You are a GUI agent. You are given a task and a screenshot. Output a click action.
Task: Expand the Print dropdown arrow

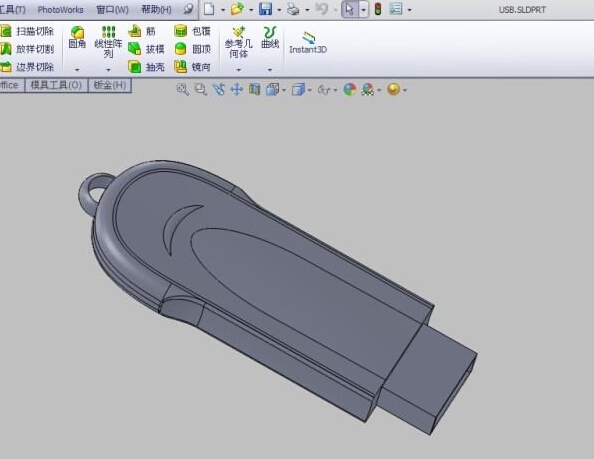(x=307, y=10)
